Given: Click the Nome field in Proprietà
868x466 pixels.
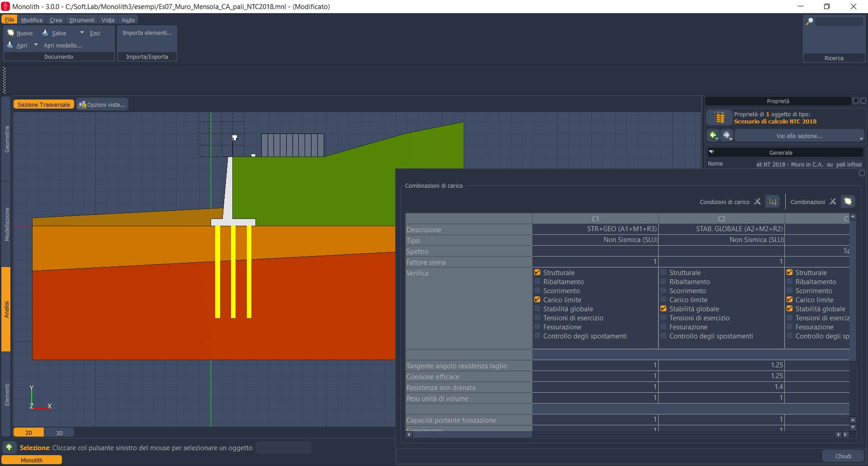Looking at the screenshot, I should tap(808, 164).
